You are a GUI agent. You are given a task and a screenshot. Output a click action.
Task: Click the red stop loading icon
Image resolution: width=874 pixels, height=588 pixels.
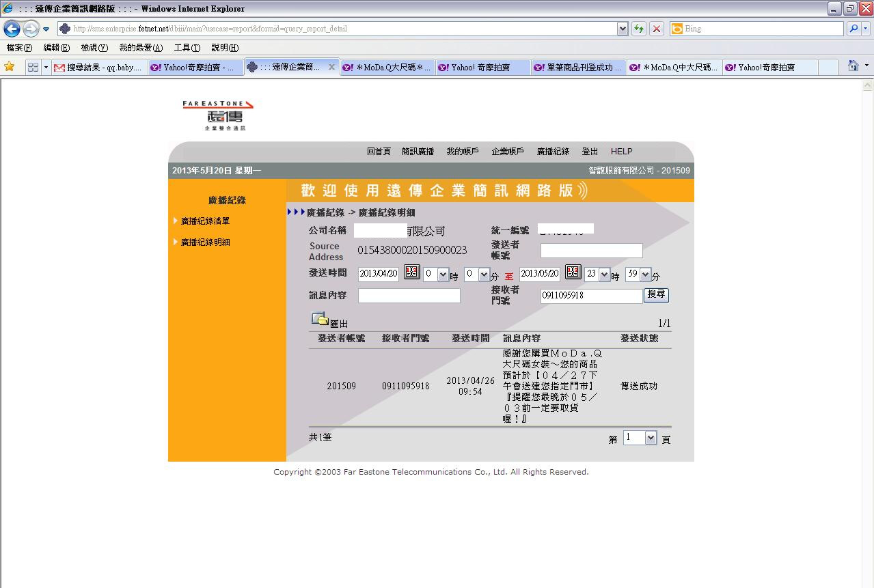657,29
